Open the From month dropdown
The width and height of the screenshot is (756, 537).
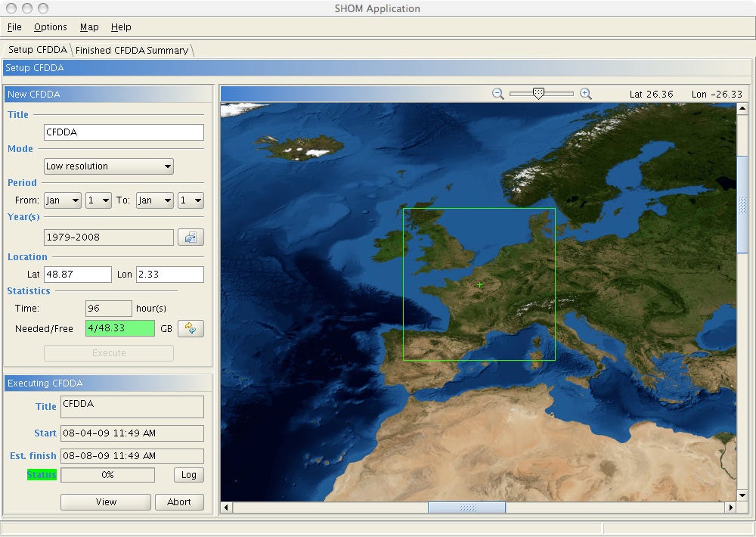pos(62,200)
